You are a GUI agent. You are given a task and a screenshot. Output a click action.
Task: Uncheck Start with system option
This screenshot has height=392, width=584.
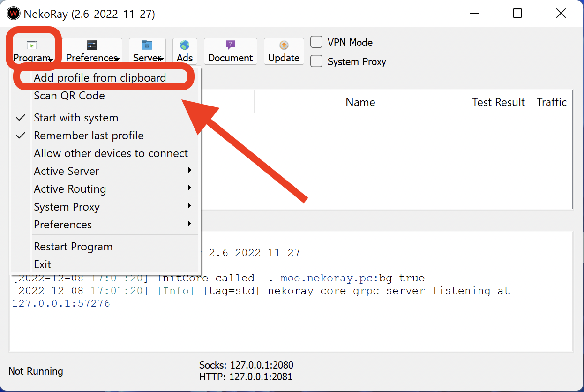(76, 118)
